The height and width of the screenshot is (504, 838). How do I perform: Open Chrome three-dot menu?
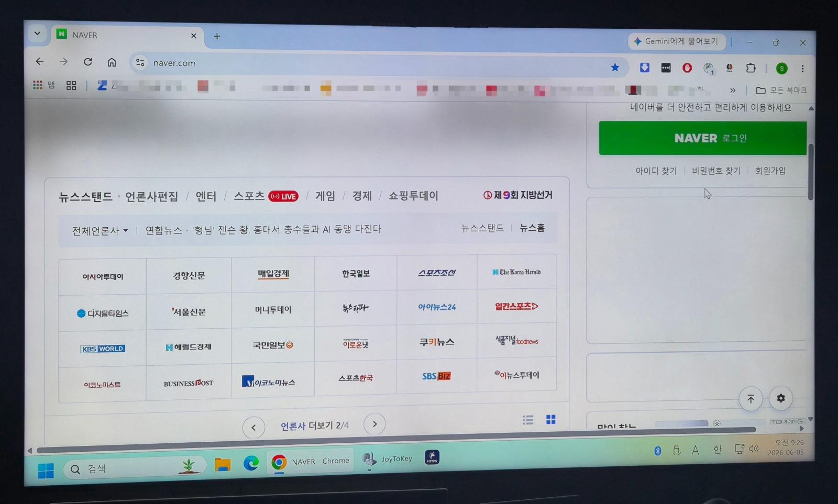[802, 69]
